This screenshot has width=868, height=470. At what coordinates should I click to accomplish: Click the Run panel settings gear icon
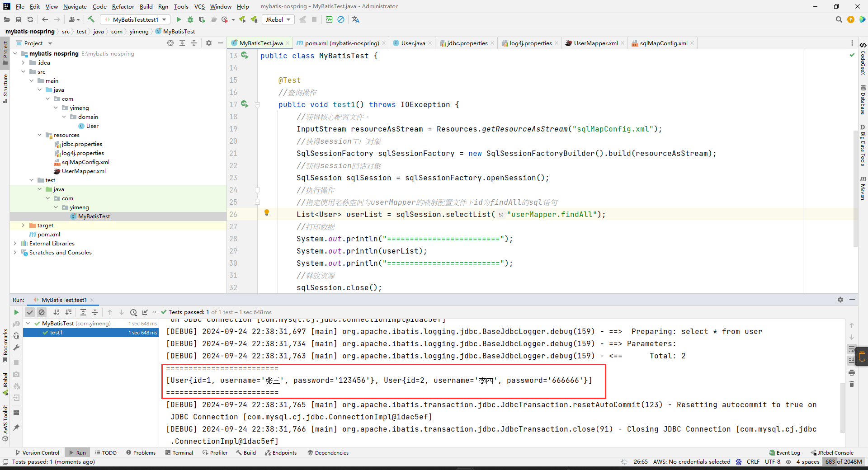pos(840,300)
